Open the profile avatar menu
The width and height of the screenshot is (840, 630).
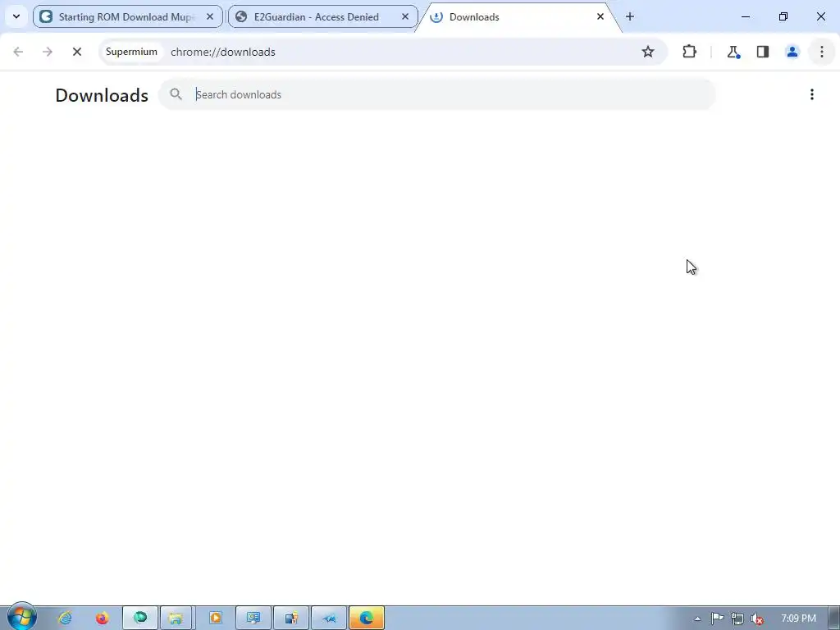[792, 52]
